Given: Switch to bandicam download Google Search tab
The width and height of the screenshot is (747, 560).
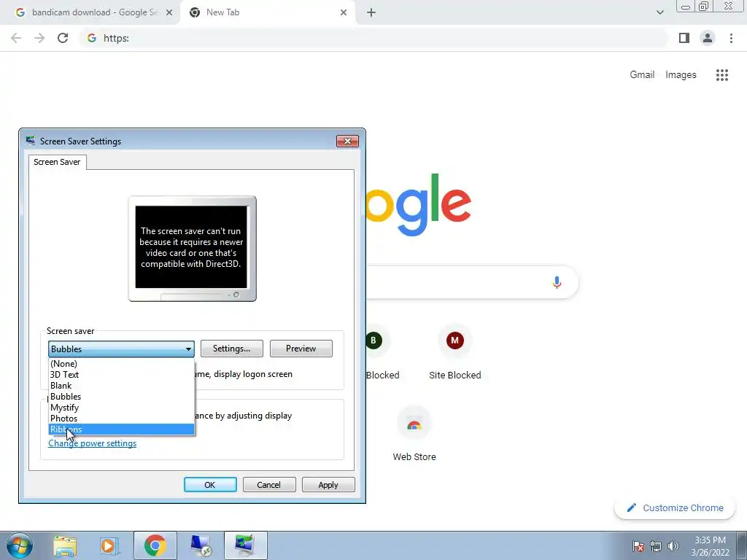Looking at the screenshot, I should (x=90, y=12).
